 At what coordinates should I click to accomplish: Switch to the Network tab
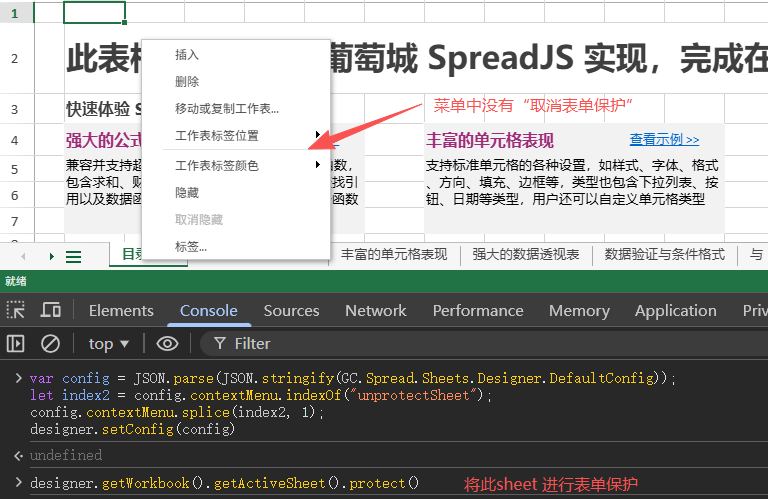point(376,310)
